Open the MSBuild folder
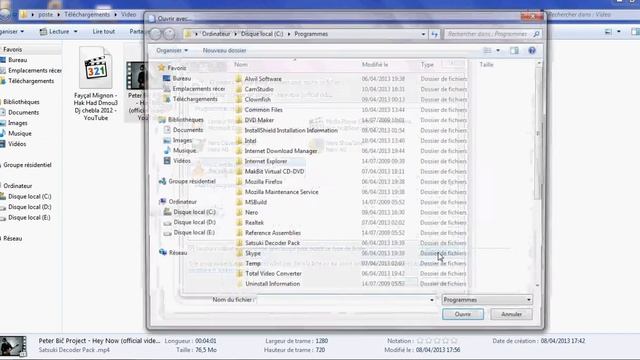640x360 pixels. (256, 202)
